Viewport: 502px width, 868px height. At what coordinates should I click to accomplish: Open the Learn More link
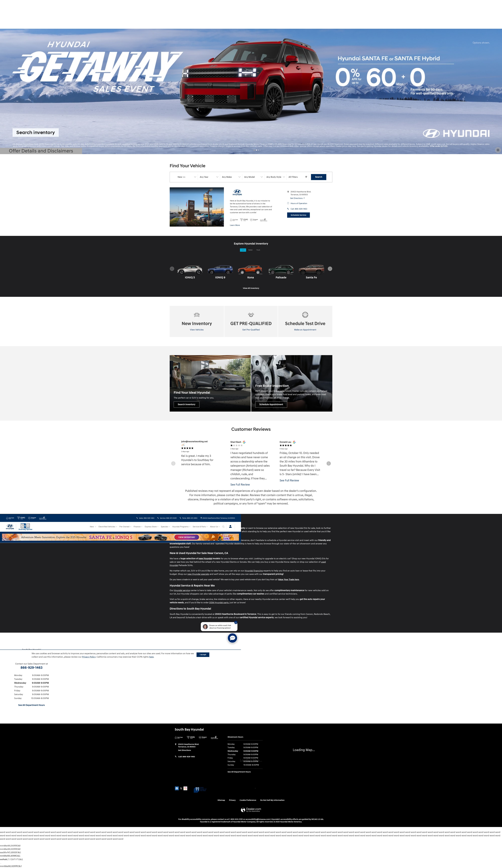(x=235, y=225)
